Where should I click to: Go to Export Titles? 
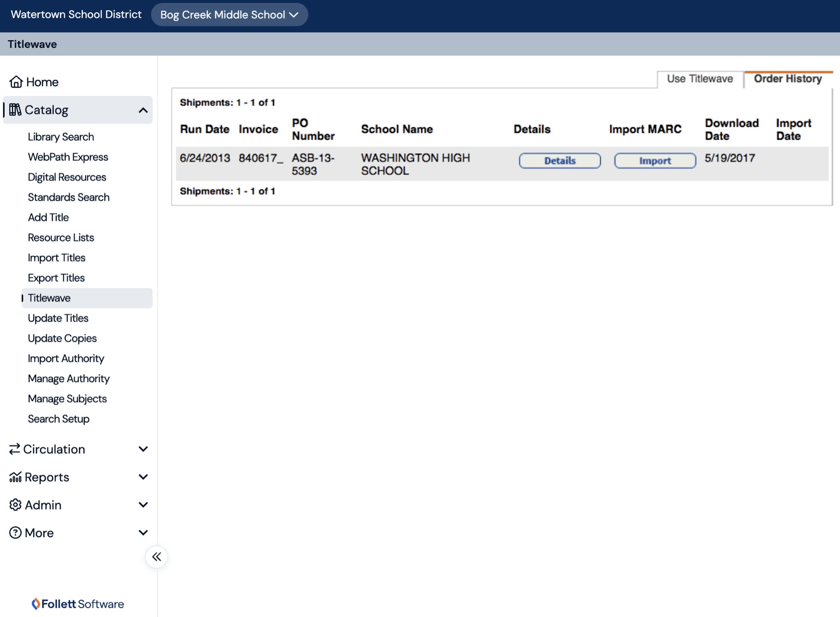click(56, 278)
